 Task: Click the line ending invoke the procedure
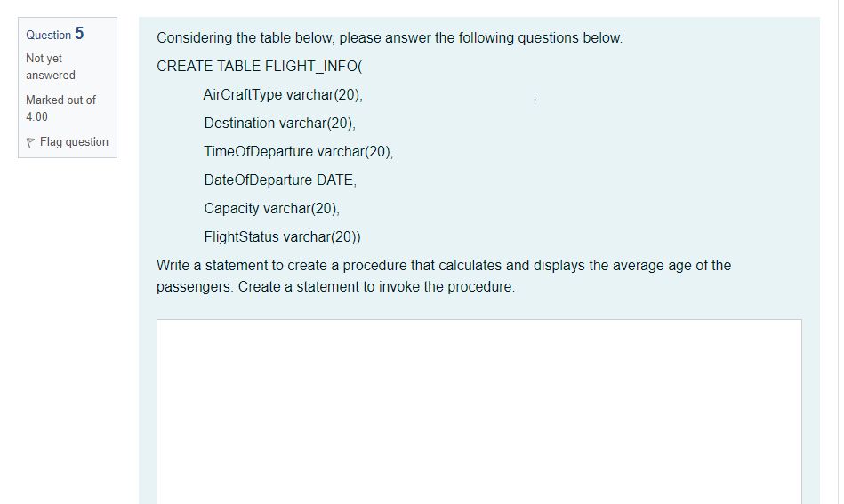tap(335, 288)
